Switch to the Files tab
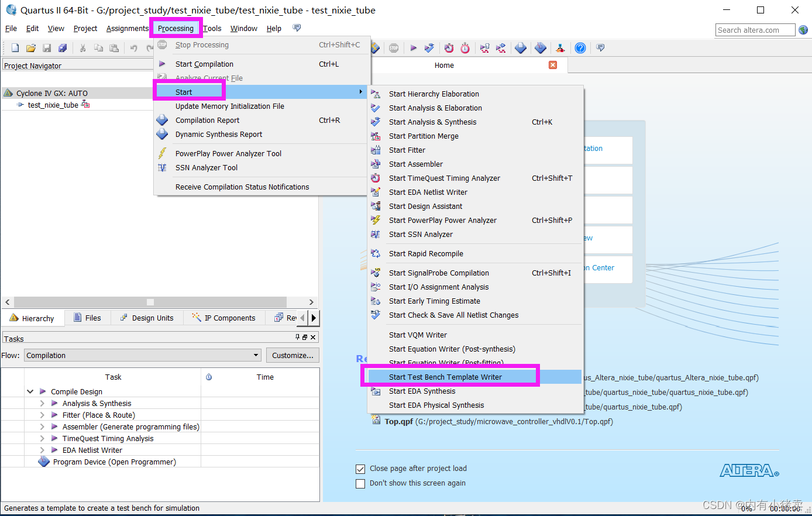The image size is (812, 516). (87, 318)
